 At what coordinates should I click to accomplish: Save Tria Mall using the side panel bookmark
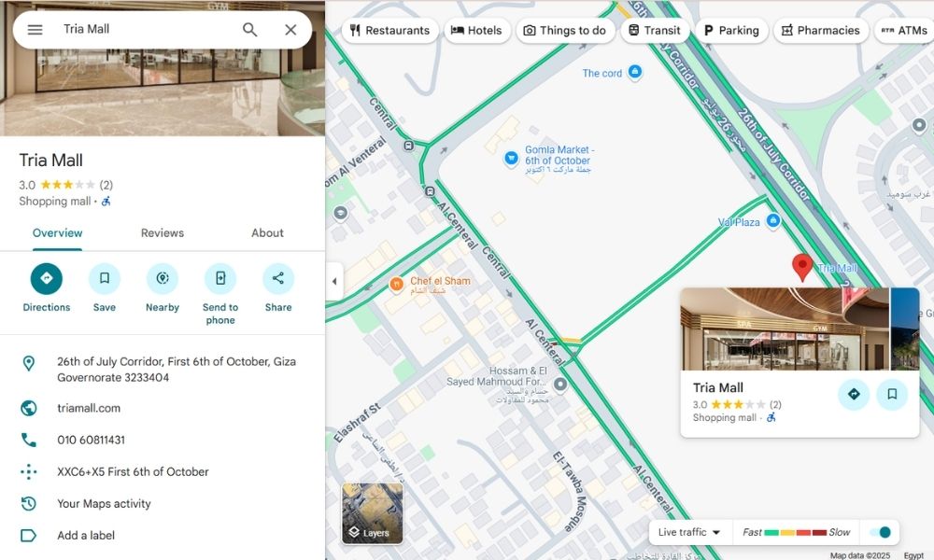point(105,279)
